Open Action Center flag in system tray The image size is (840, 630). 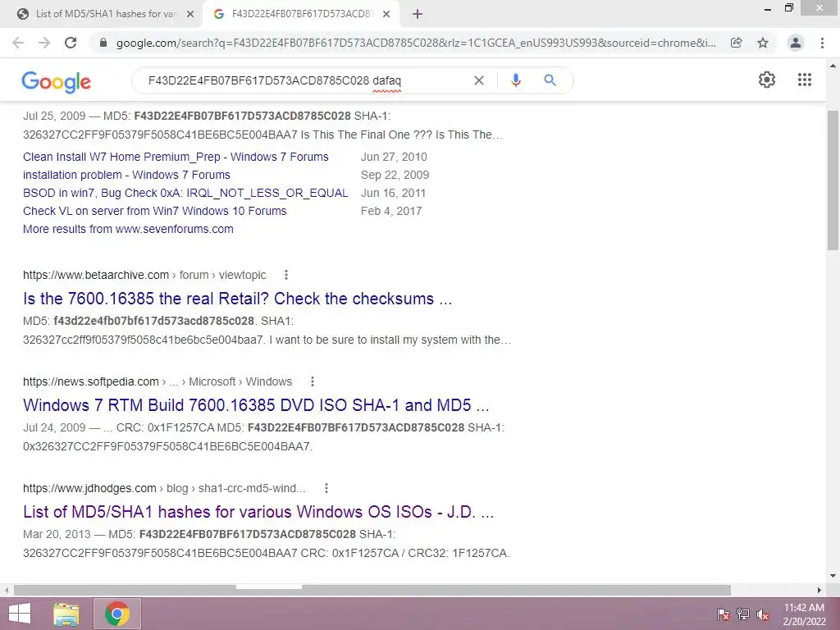724,614
